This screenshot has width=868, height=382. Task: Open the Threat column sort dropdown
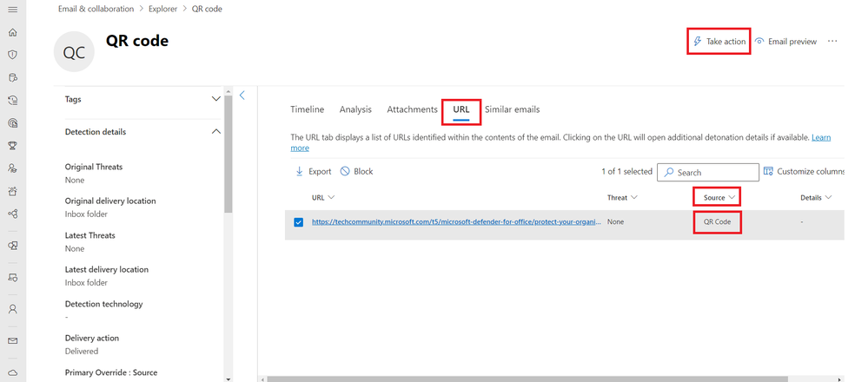click(x=633, y=197)
